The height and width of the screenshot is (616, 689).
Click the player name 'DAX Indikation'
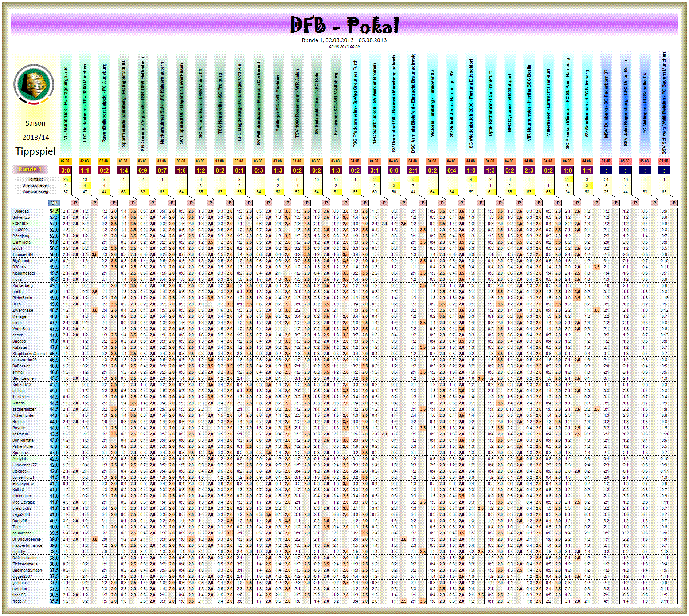pos(25,558)
